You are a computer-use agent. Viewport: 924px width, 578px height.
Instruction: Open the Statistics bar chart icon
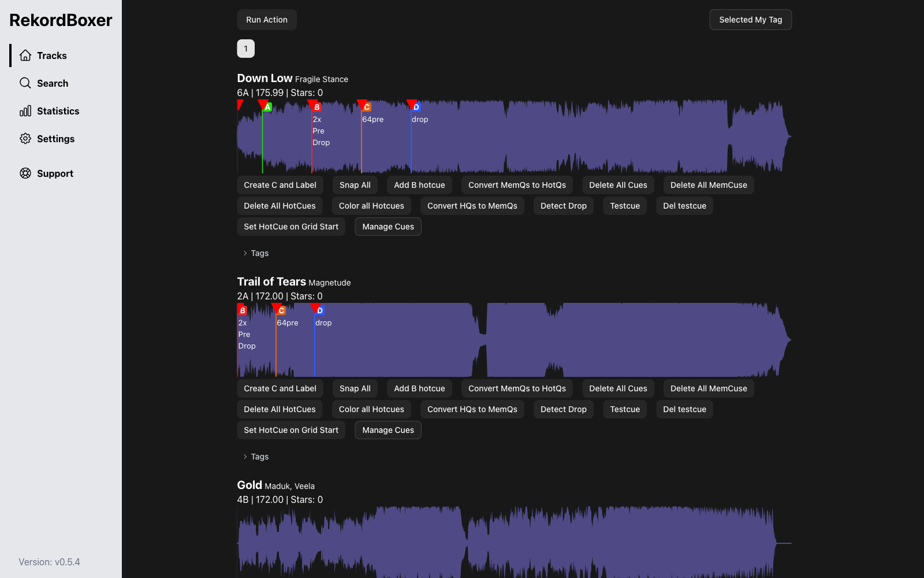coord(25,111)
